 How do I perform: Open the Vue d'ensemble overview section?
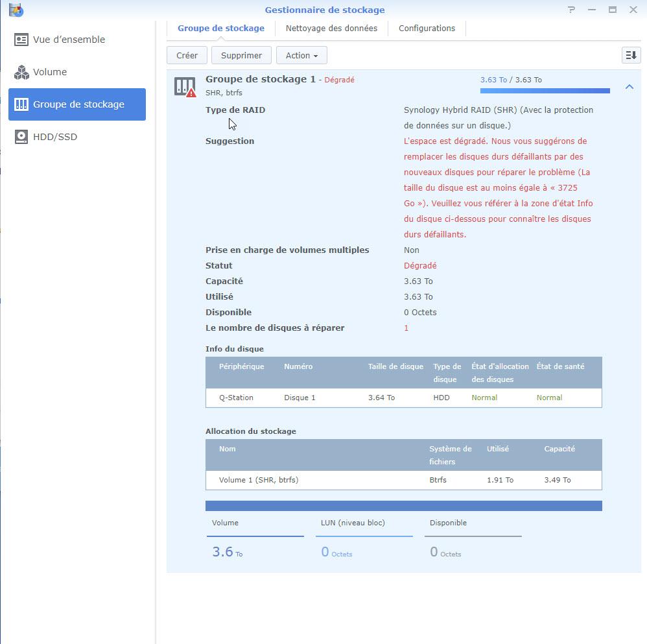click(x=77, y=40)
